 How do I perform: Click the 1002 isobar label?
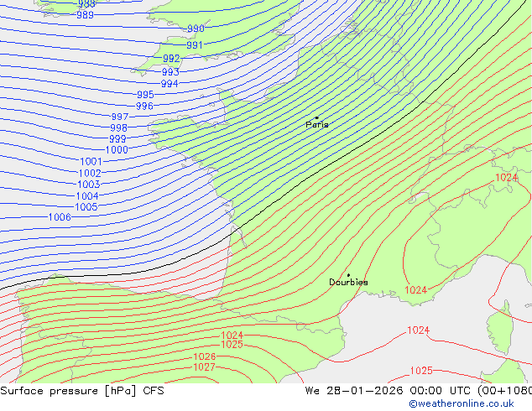90,174
